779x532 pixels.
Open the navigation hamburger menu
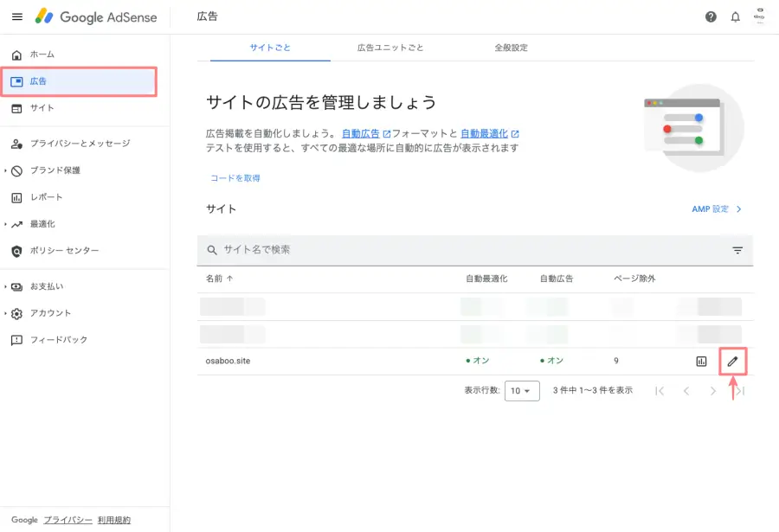16,16
